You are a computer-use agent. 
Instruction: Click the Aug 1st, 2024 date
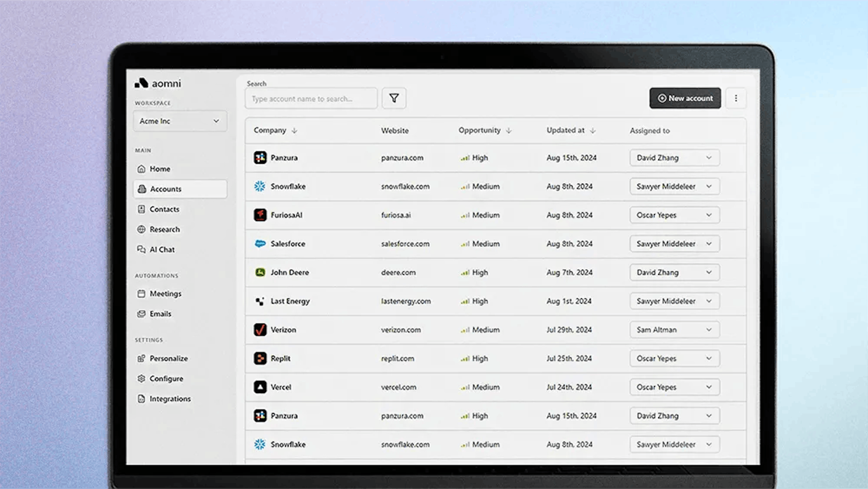[x=569, y=301]
